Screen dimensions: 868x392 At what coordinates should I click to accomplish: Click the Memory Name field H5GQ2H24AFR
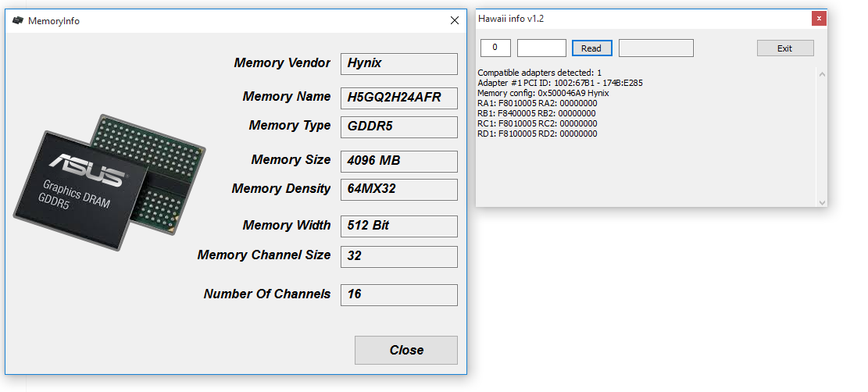pos(398,98)
